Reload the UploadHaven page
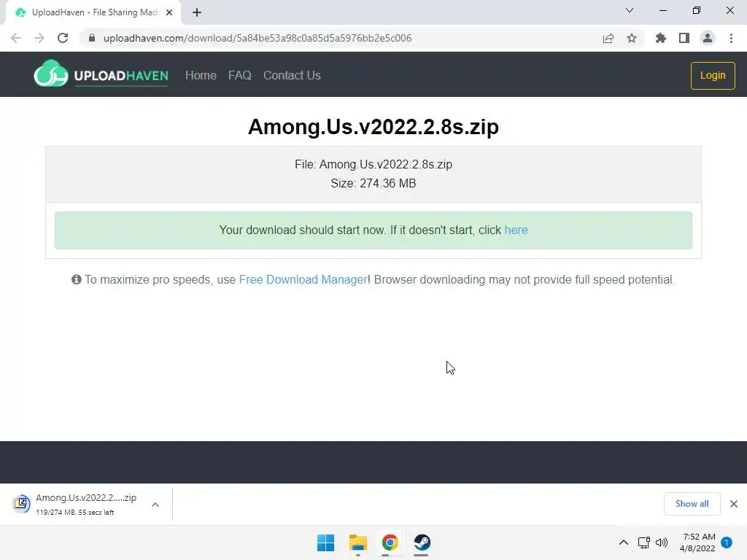Image resolution: width=747 pixels, height=560 pixels. pyautogui.click(x=63, y=38)
